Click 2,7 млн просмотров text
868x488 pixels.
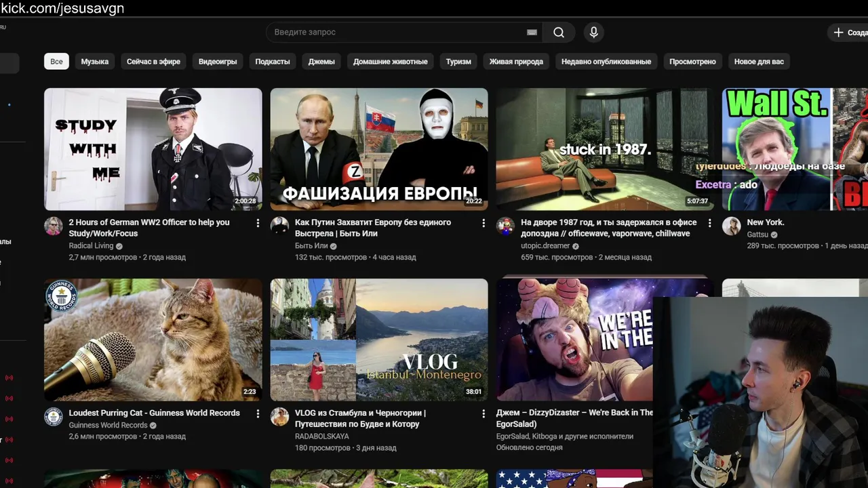tap(103, 258)
